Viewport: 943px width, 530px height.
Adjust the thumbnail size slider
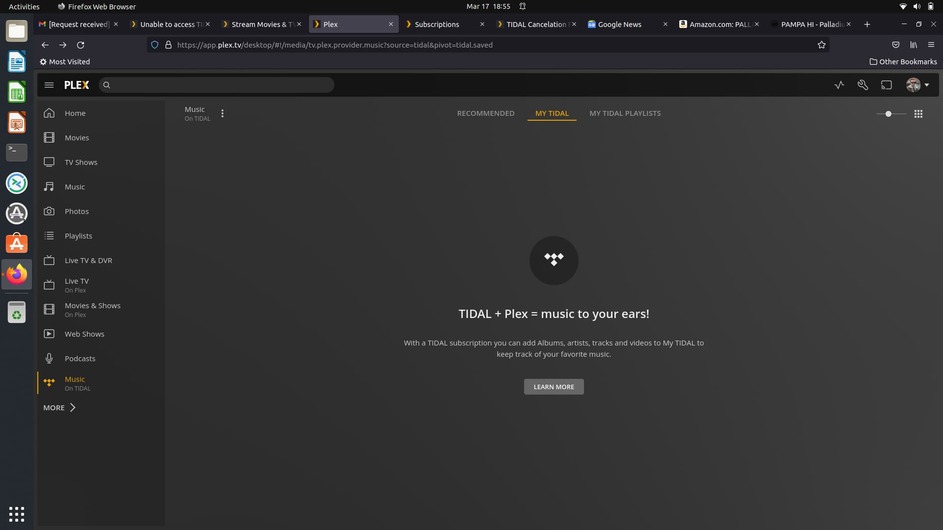[888, 114]
